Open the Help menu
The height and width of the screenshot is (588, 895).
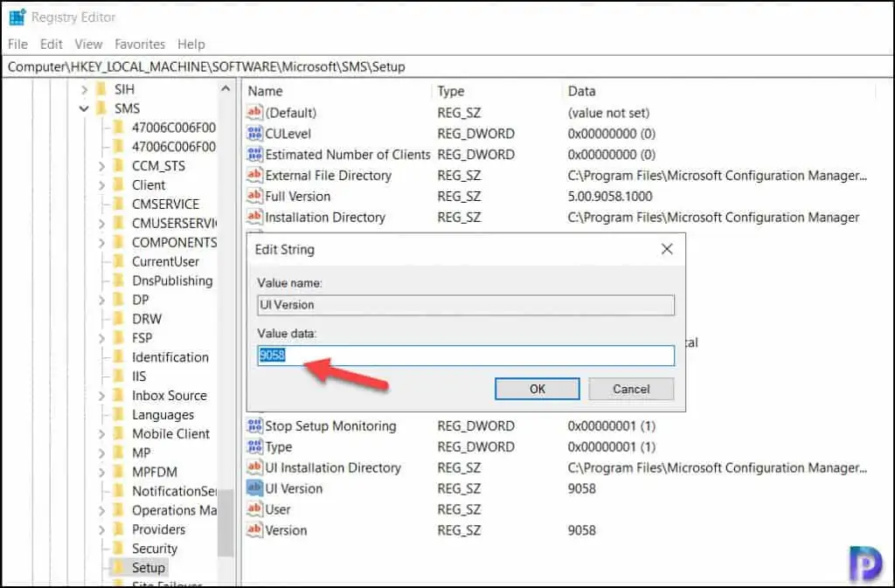(191, 44)
